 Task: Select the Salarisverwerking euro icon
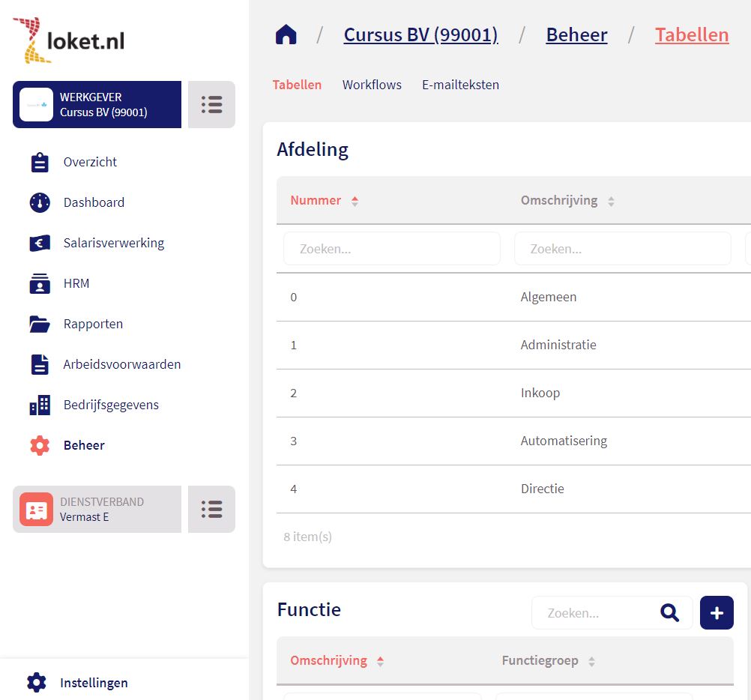click(x=40, y=243)
